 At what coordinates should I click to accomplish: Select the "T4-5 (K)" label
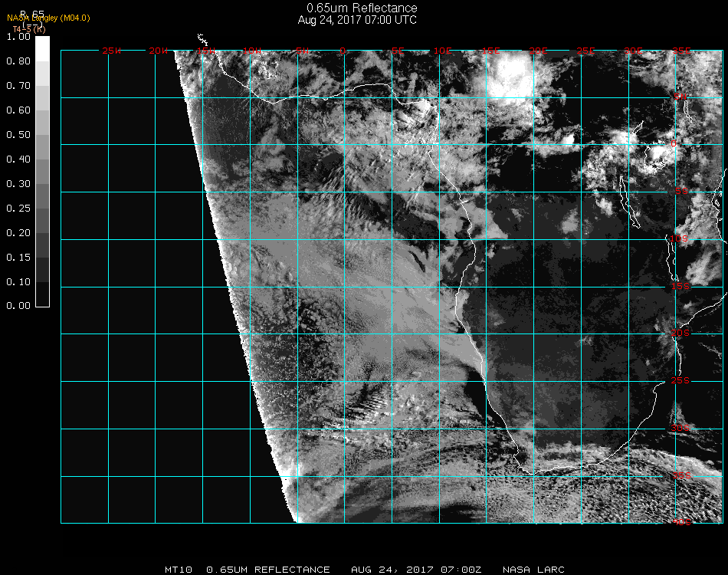(x=29, y=29)
